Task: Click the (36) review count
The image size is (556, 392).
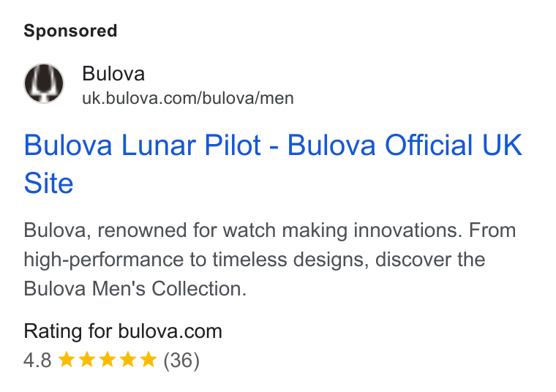Action: point(181,361)
